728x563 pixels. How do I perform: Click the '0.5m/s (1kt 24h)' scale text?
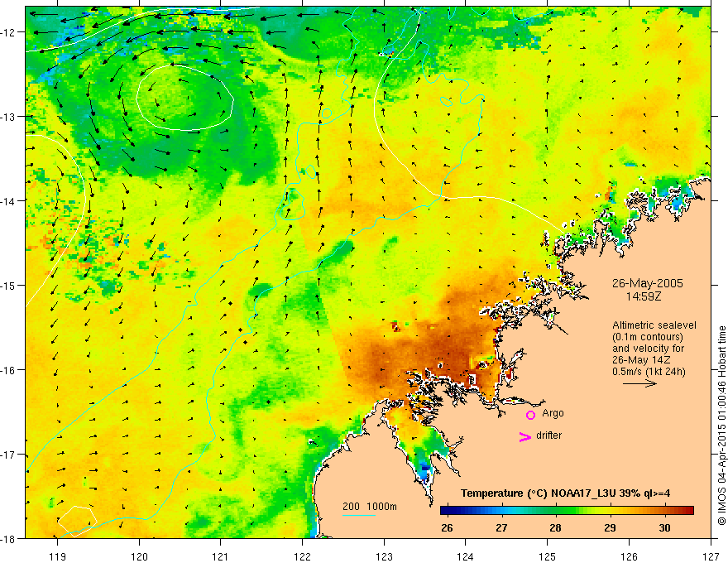point(649,372)
